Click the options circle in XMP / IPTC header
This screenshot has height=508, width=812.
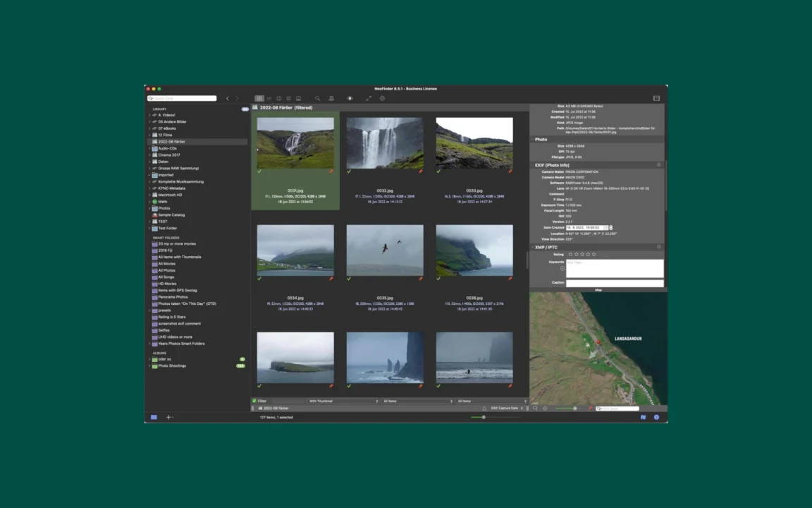pos(659,247)
